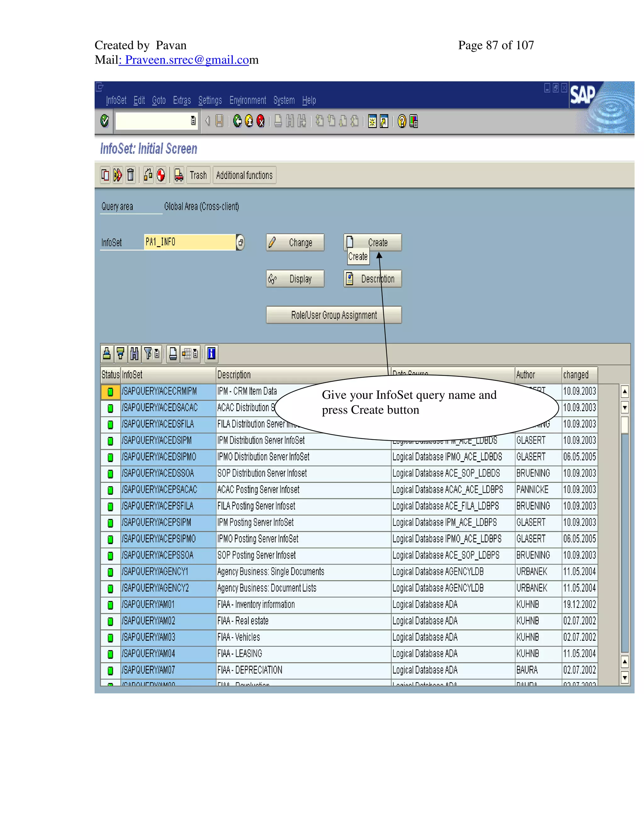
Task: Click the Choose Layout grid icon
Action: [x=186, y=354]
